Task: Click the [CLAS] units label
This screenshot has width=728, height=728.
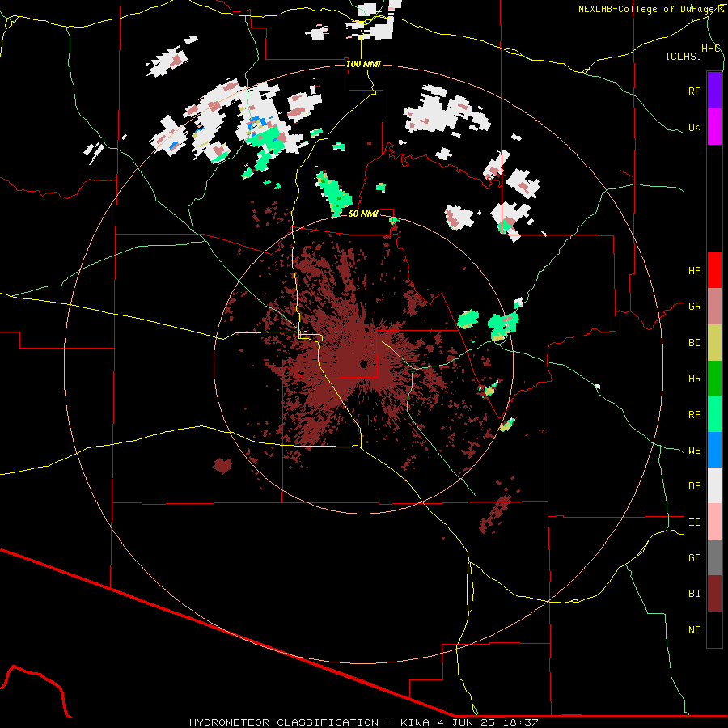Action: point(684,56)
